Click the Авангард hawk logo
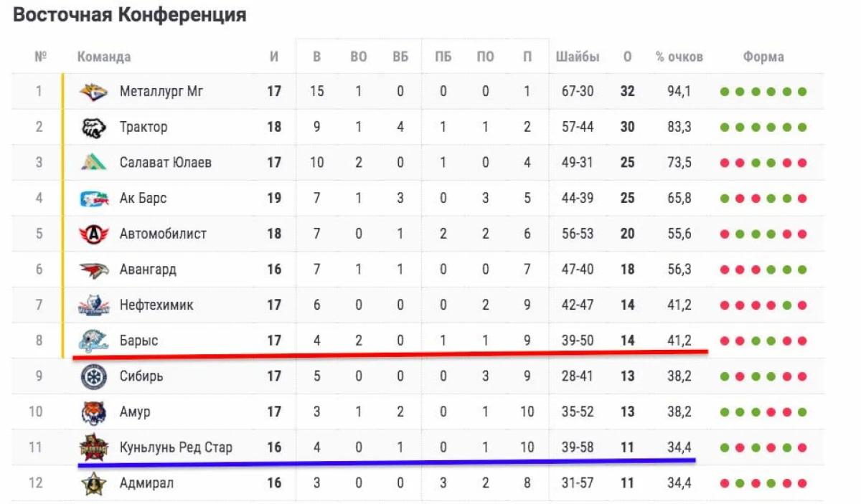Image resolution: width=861 pixels, height=504 pixels. pos(94,270)
